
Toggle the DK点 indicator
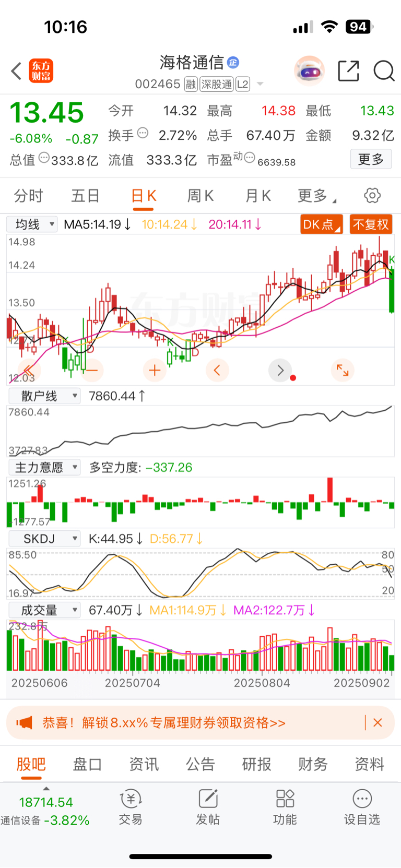pos(322,224)
